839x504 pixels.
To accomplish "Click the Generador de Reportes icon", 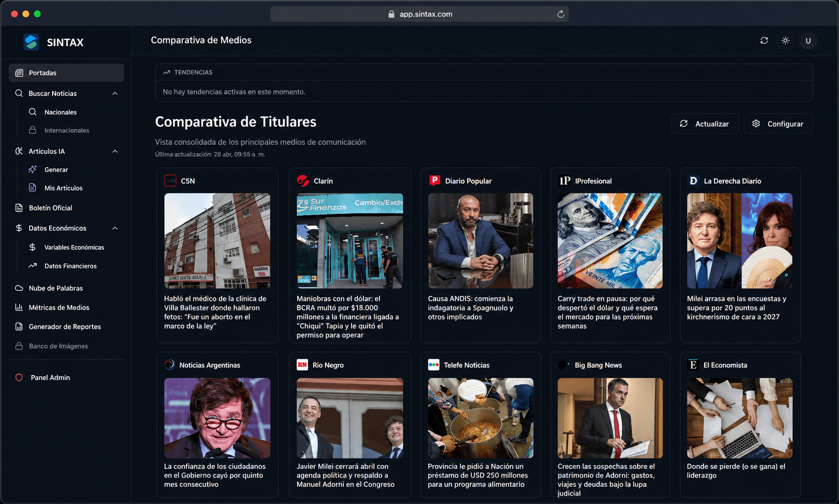I will 19,327.
